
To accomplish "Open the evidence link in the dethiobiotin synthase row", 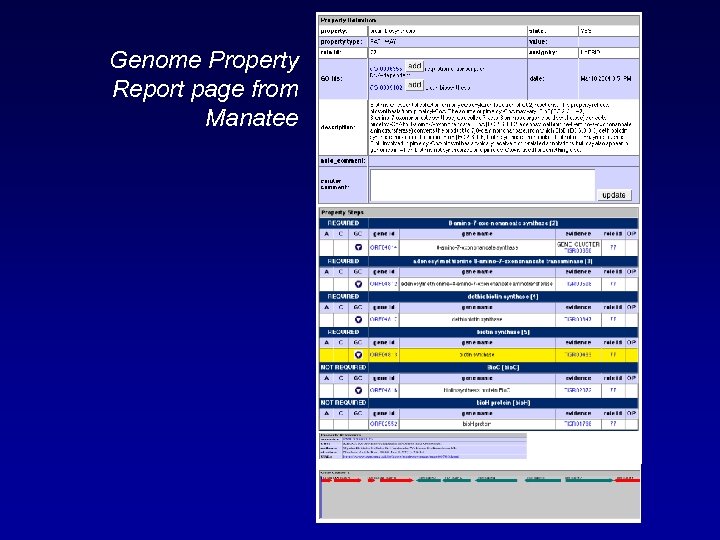I will tap(578, 320).
